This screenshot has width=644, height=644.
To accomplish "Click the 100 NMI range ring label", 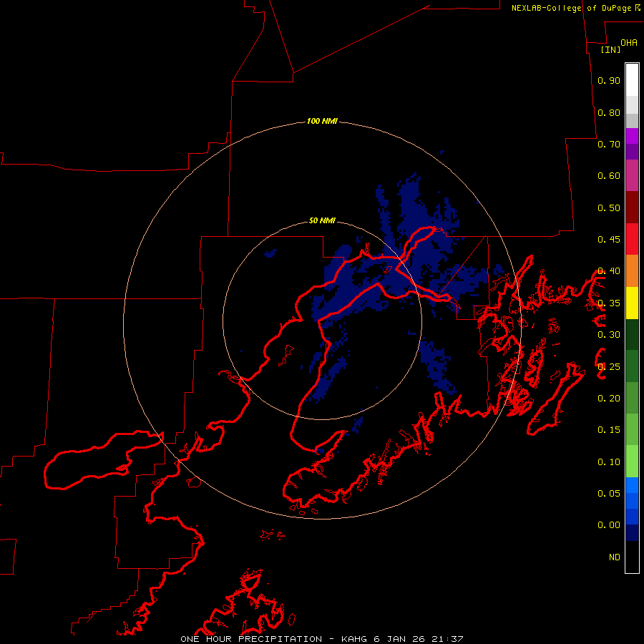I will [322, 121].
